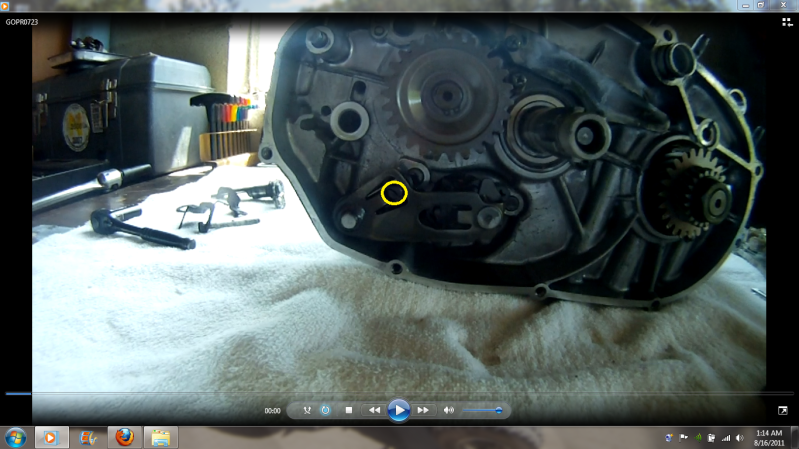
Task: Adjust the volume slider in the player
Action: (483, 410)
